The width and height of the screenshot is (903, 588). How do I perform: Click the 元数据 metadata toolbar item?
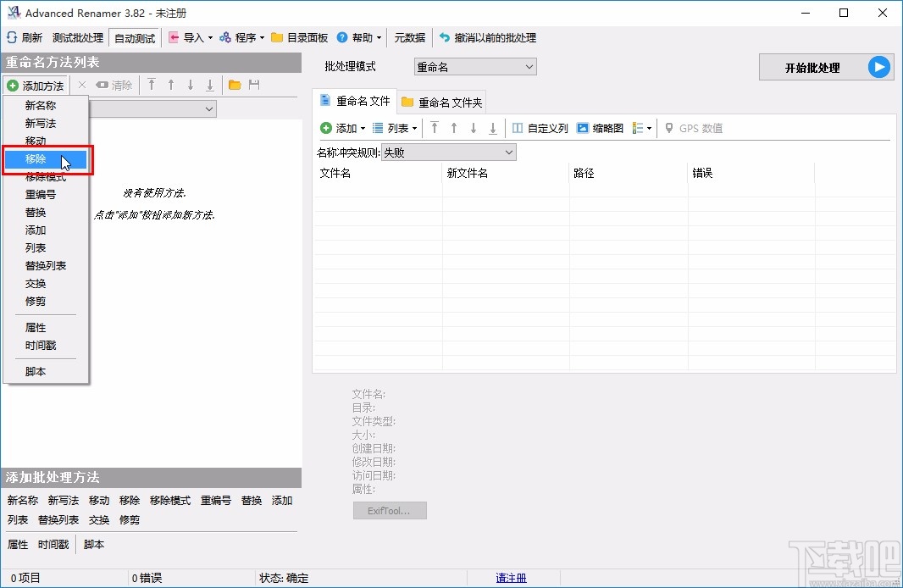click(x=410, y=37)
